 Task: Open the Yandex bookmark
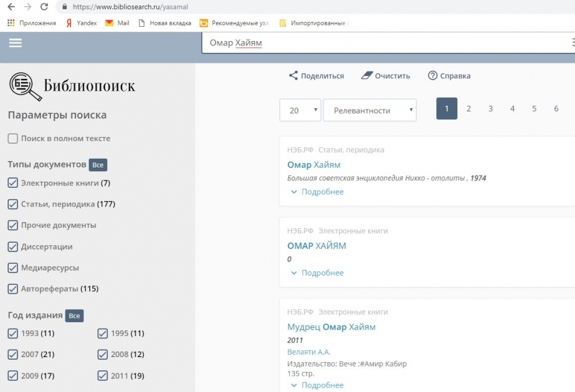tap(81, 23)
